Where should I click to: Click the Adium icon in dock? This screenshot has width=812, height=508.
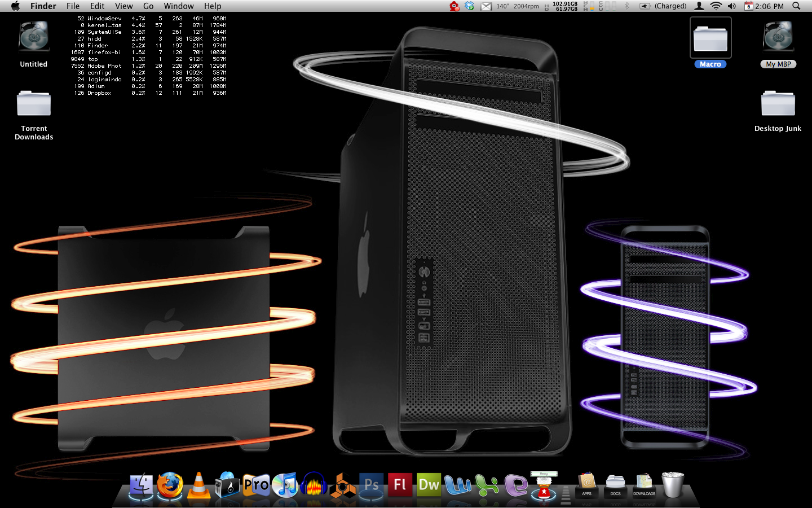pyautogui.click(x=544, y=486)
